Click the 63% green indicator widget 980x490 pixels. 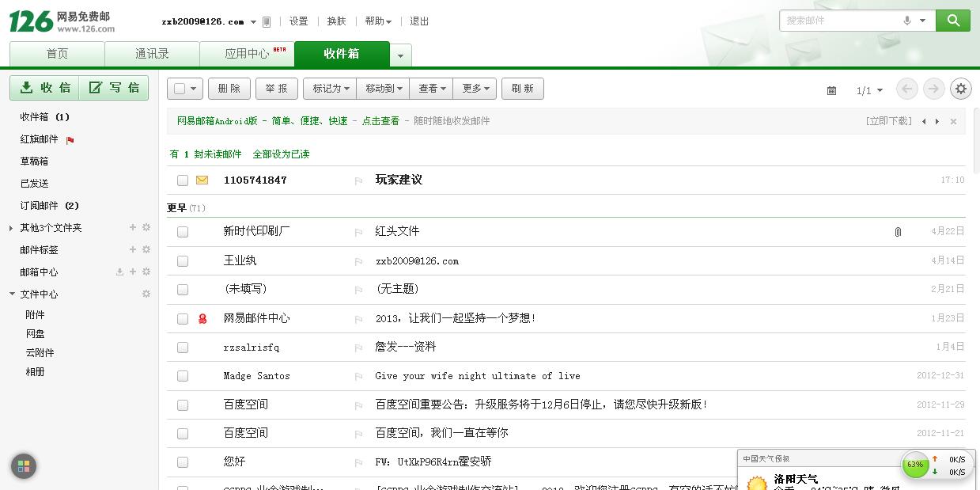[915, 465]
